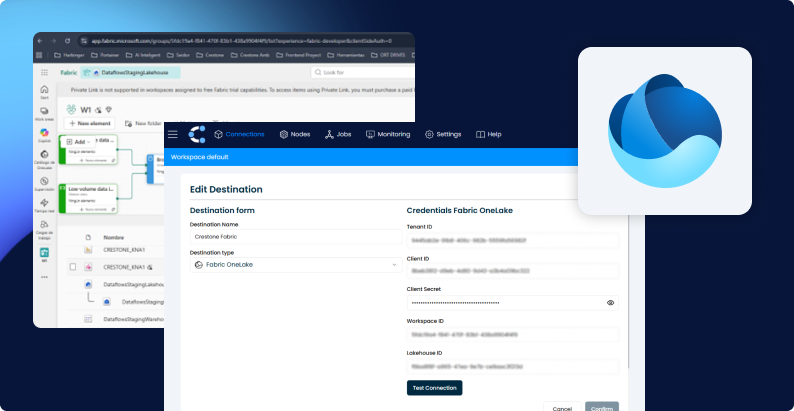This screenshot has height=411, width=794.
Task: Click the Crestone logo in the navbar
Action: [x=197, y=134]
